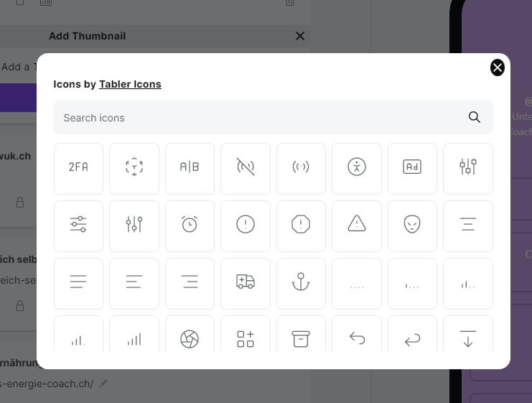532x403 pixels.
Task: Choose the ambulance icon
Action: pyautogui.click(x=246, y=284)
